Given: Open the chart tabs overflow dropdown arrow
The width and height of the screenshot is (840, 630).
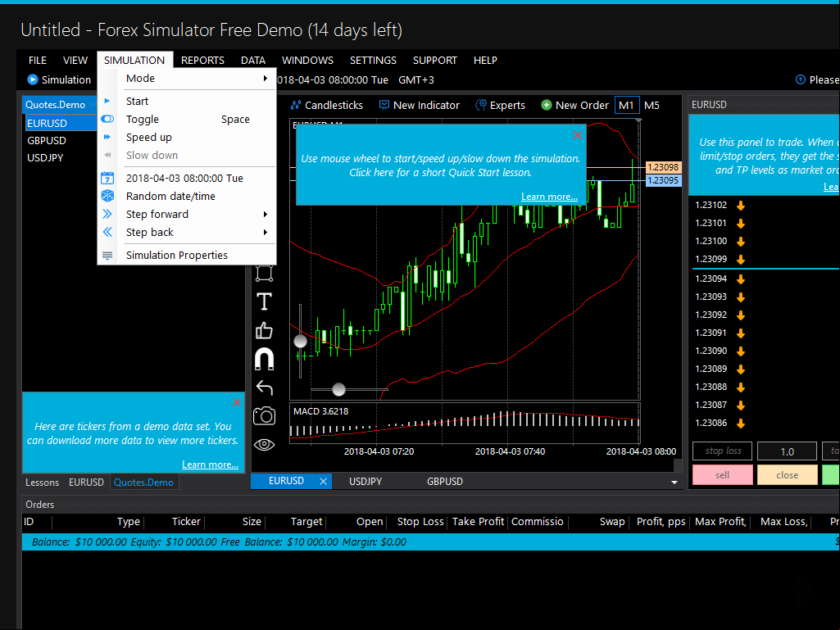Looking at the screenshot, I should point(674,483).
